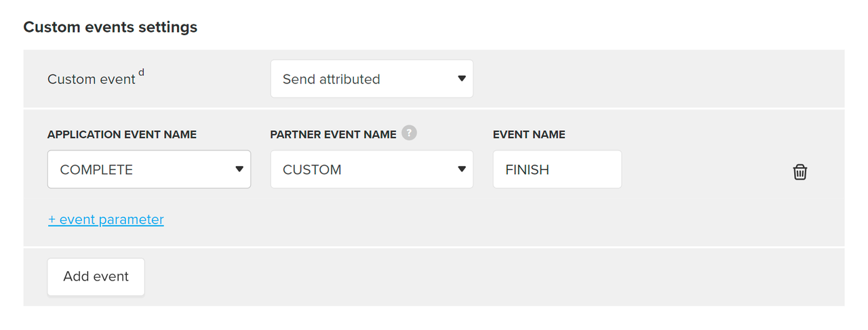
Task: Click the arrow beside CUSTOM
Action: pos(462,169)
